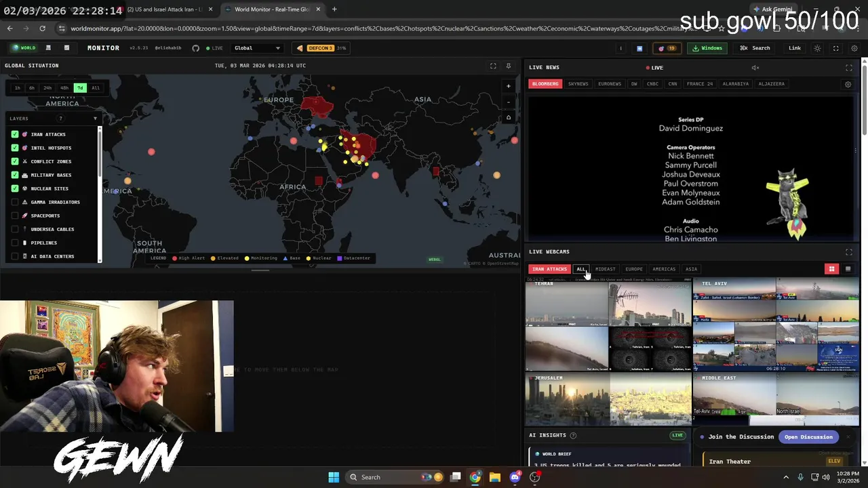Open the dashboard settings gear in header
Screen dimensions: 868x488
click(854, 48)
